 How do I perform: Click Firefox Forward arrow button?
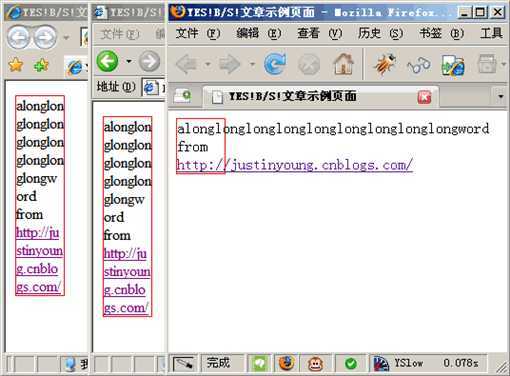pos(230,64)
